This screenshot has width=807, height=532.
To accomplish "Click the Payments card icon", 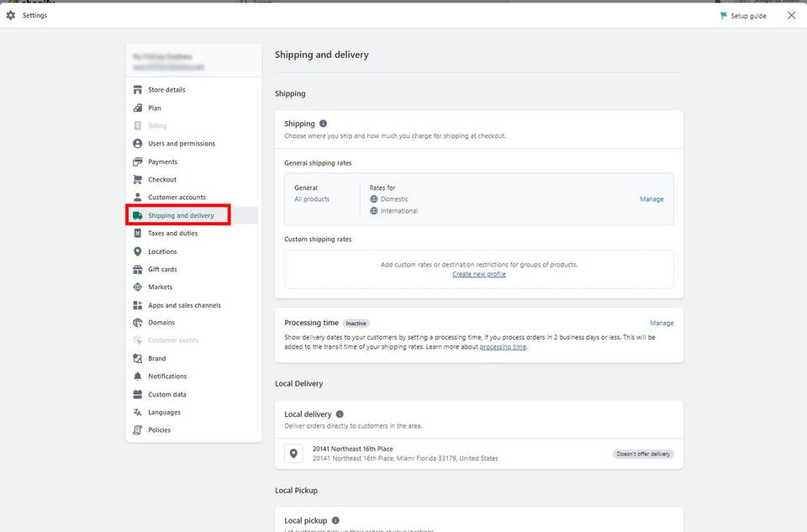I will coord(137,161).
